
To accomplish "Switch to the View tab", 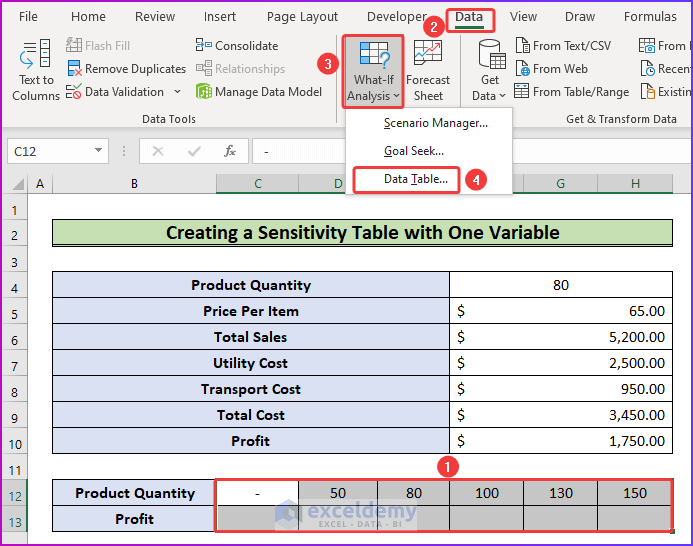I will pos(523,17).
